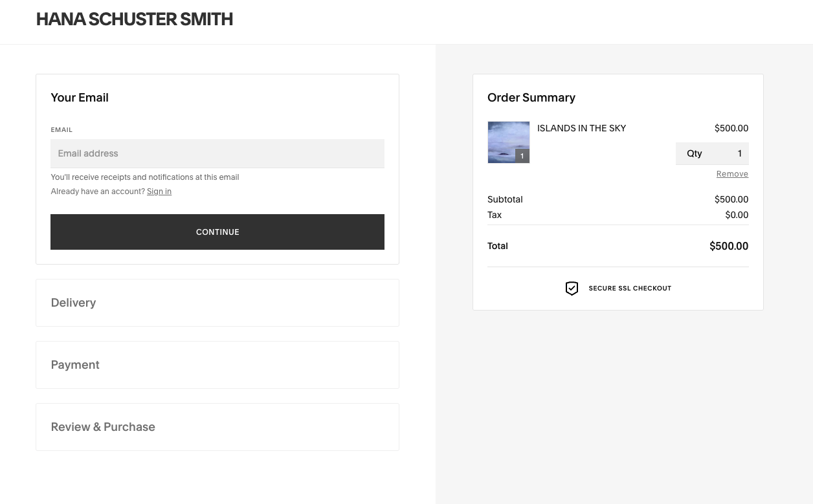Select the Order Summary heading

pyautogui.click(x=531, y=98)
